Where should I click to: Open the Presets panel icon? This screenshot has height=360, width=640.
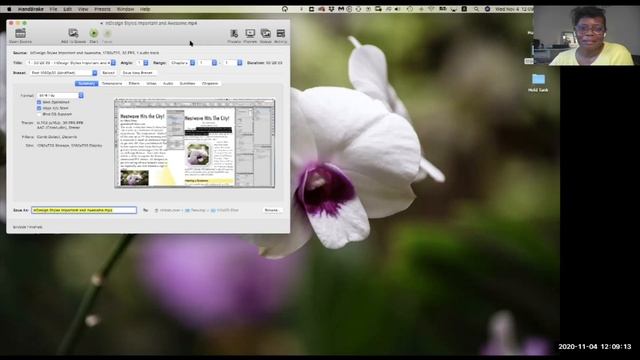234,33
